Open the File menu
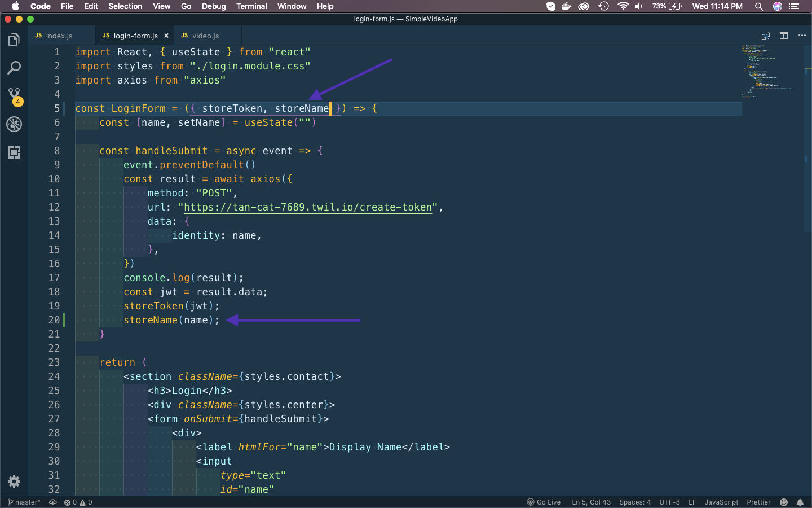This screenshot has height=508, width=812. [67, 6]
